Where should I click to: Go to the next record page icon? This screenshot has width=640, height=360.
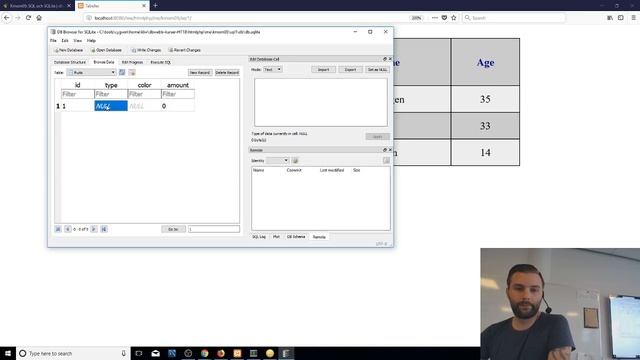click(x=94, y=229)
